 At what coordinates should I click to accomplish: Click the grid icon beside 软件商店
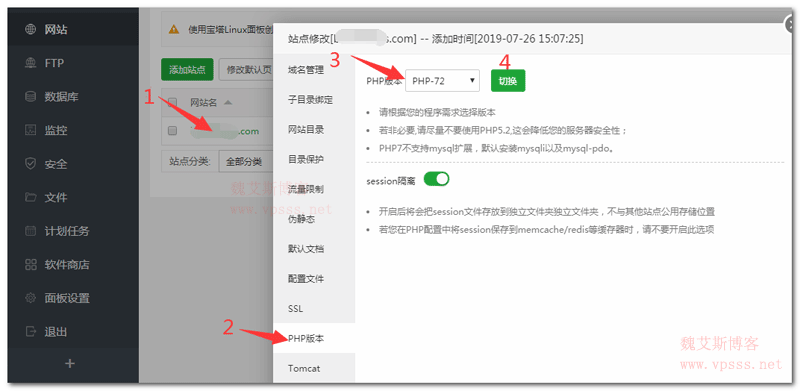tap(31, 264)
